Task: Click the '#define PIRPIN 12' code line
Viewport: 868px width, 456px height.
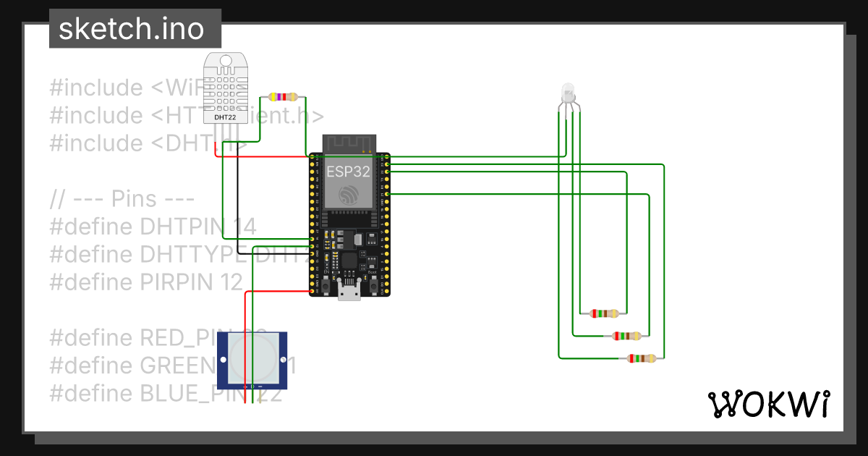Action: tap(146, 282)
